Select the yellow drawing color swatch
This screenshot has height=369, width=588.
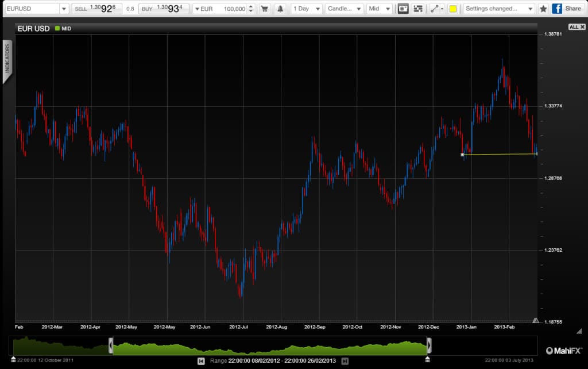pyautogui.click(x=451, y=8)
